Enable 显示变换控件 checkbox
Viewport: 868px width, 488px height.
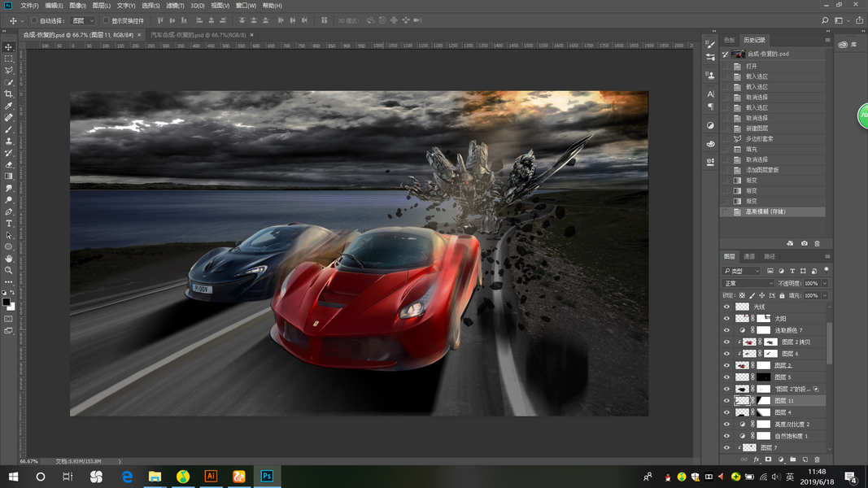click(106, 20)
